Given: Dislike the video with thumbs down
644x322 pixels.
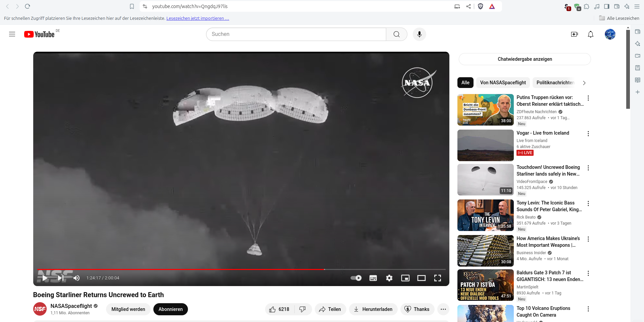Looking at the screenshot, I should (303, 309).
